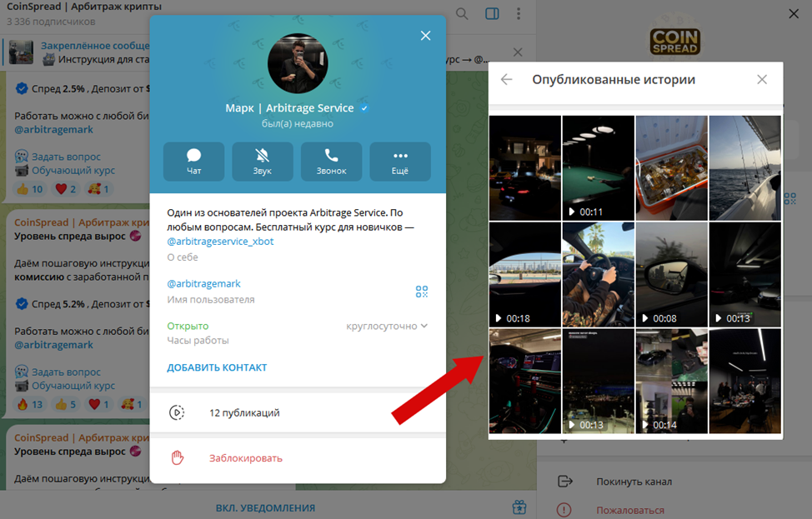812x519 pixels.
Task: Click the report exclamation icon
Action: (564, 510)
